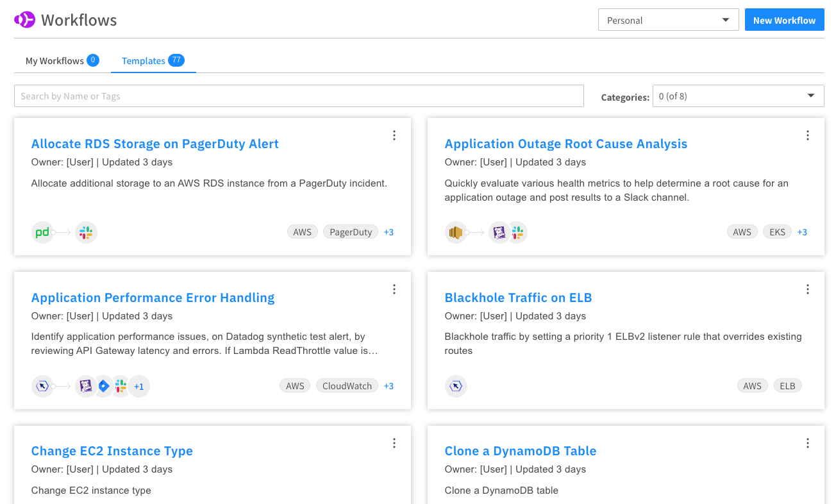Open three-dot menu on Allocate RDS Storage card
This screenshot has height=504, width=836.
pyautogui.click(x=394, y=135)
